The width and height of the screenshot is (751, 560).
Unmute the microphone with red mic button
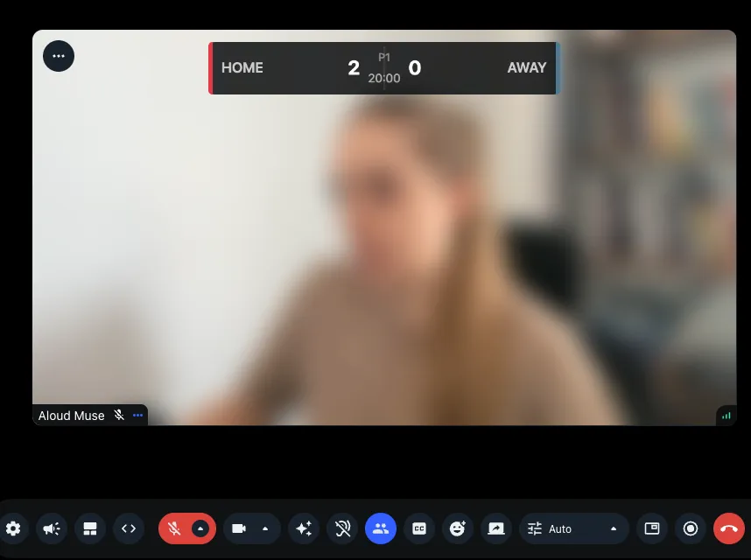pos(174,528)
